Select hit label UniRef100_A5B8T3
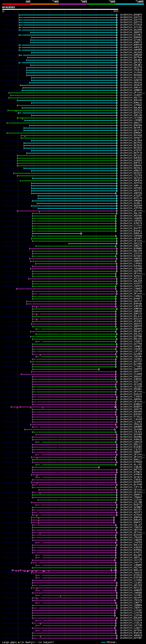146x644 pixels. pos(131,42)
